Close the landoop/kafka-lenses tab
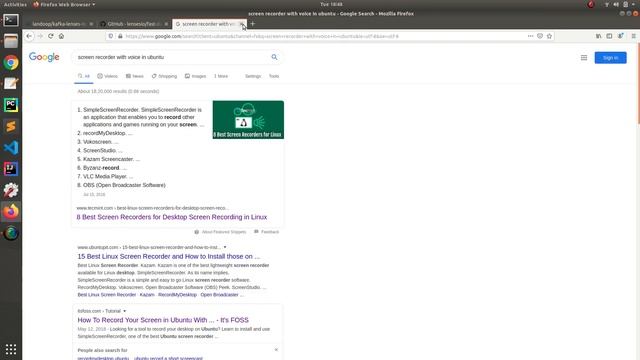This screenshot has height=360, width=640. (x=91, y=24)
